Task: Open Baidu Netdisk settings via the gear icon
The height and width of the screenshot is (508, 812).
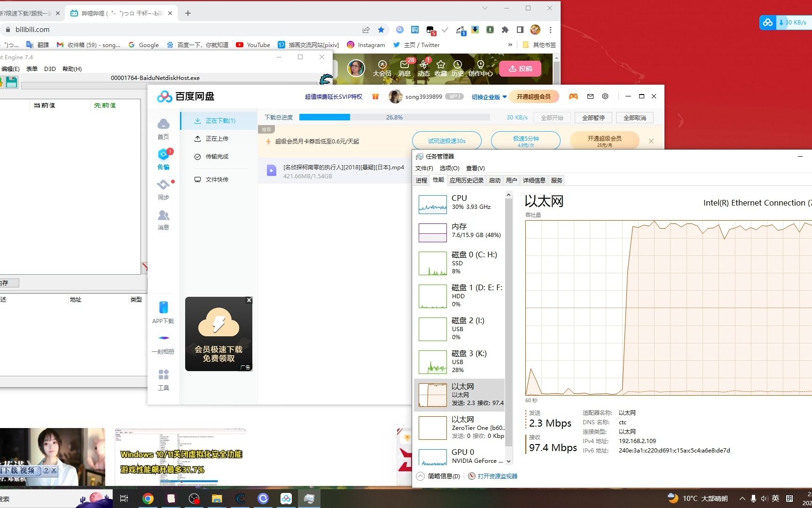Action: point(605,96)
